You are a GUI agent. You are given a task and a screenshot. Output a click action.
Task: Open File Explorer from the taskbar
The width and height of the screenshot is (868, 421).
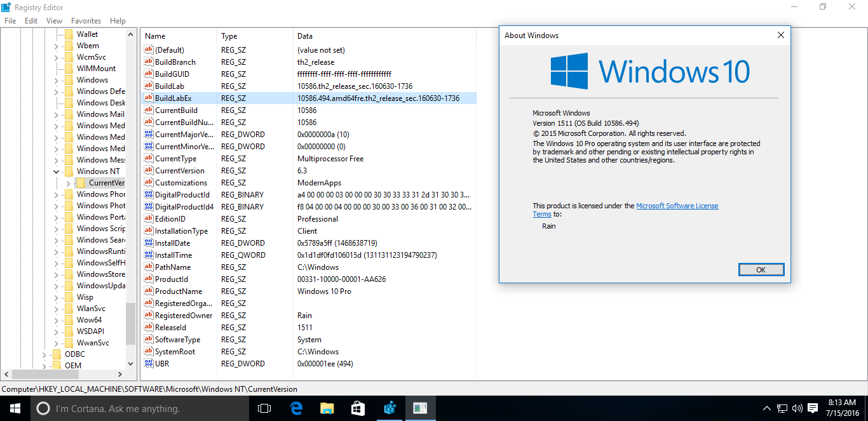pos(327,408)
